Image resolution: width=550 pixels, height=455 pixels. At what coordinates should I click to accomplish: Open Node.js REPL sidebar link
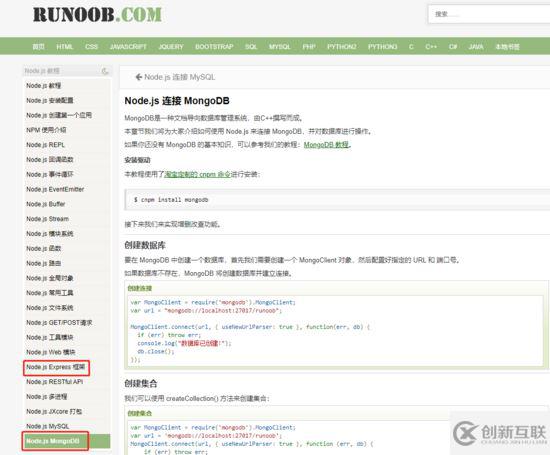[x=46, y=145]
